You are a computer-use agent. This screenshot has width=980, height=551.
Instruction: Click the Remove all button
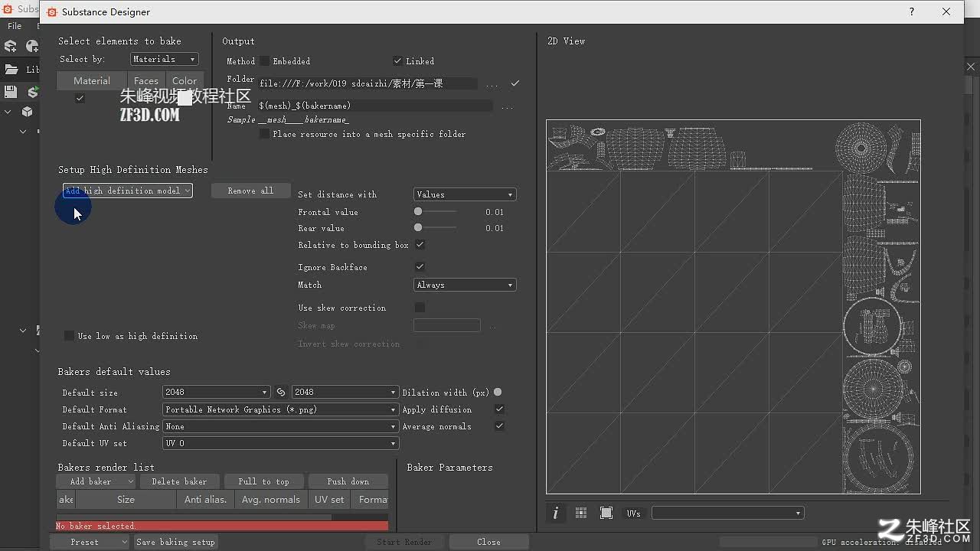coord(250,191)
